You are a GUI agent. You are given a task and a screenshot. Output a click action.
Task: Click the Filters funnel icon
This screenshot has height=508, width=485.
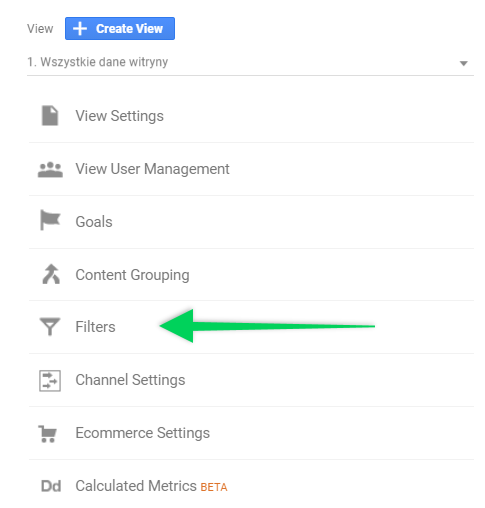(50, 326)
